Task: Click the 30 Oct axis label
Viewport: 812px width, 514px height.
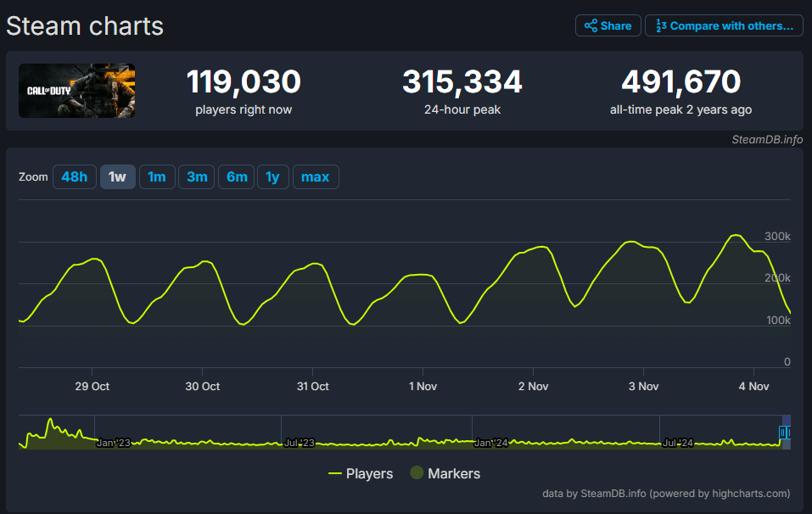Action: 203,386
